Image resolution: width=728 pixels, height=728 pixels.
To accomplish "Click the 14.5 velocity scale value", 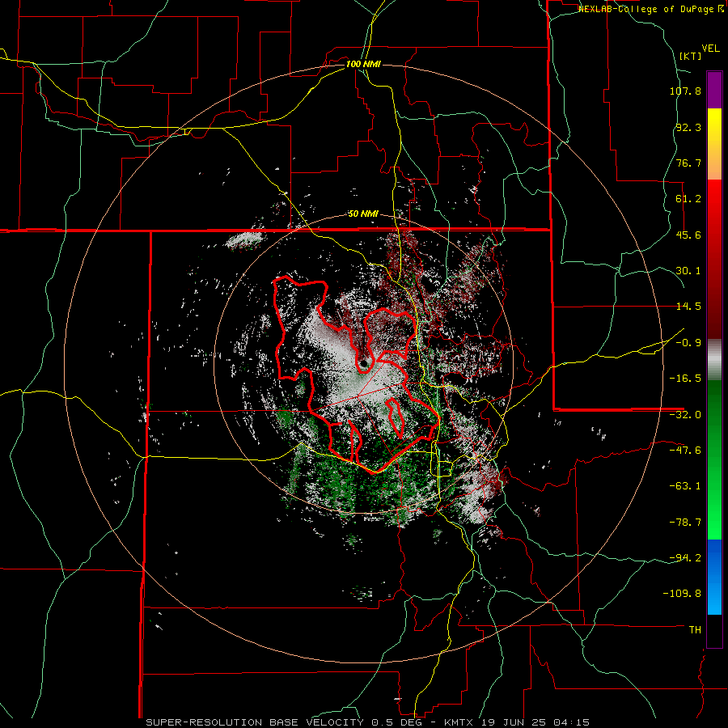I will click(x=688, y=307).
